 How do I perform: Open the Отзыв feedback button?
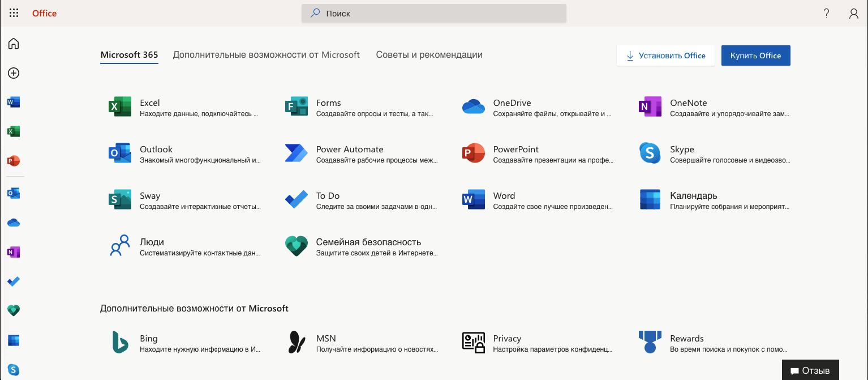(810, 370)
